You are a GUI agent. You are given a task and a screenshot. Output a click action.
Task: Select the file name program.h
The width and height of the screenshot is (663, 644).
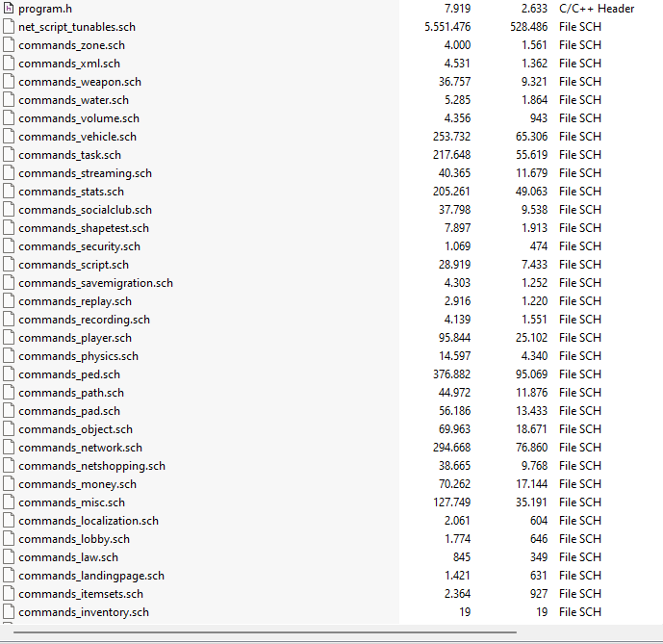point(45,9)
